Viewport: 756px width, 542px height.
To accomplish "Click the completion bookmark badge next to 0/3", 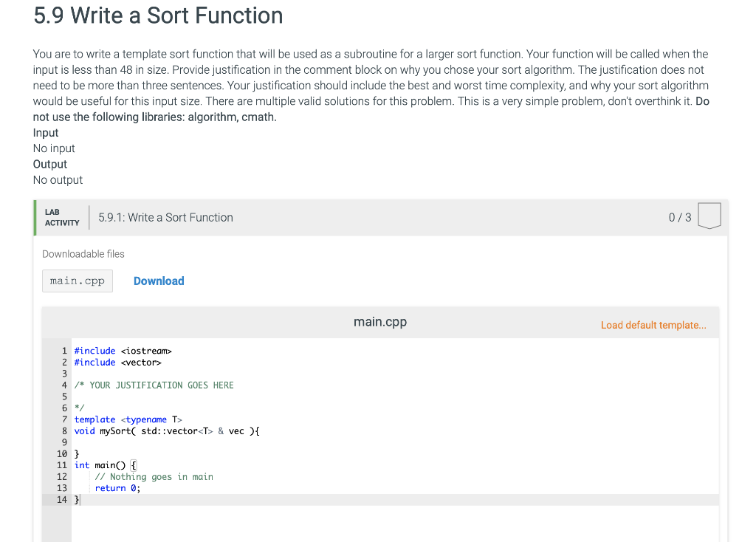I will pyautogui.click(x=708, y=216).
